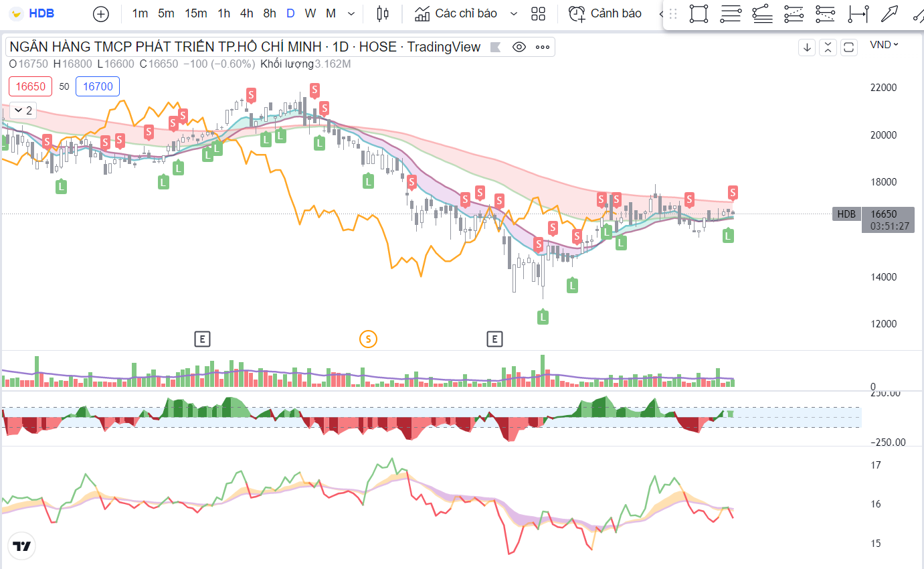Switch to the 4h timeframe
Image resolution: width=924 pixels, height=569 pixels.
246,13
